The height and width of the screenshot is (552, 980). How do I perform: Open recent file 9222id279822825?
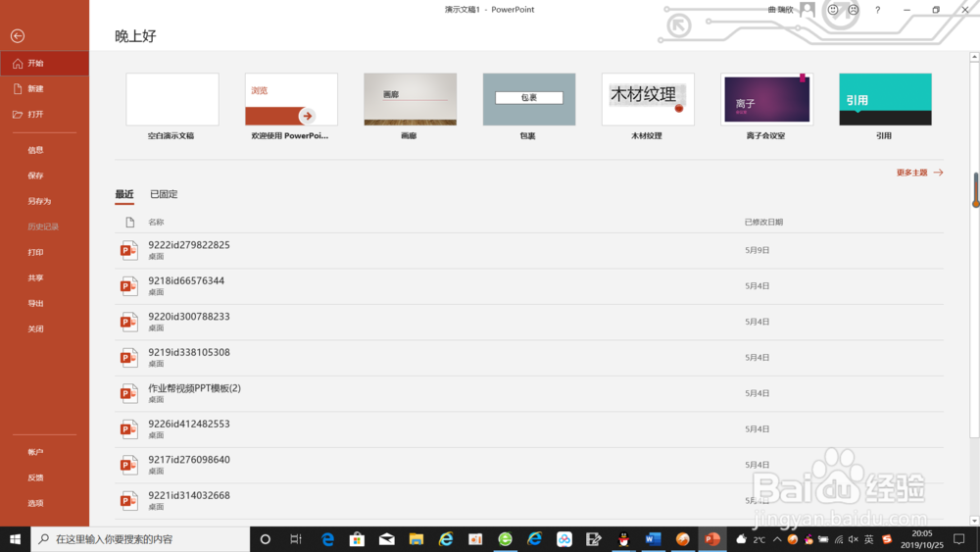click(529, 251)
